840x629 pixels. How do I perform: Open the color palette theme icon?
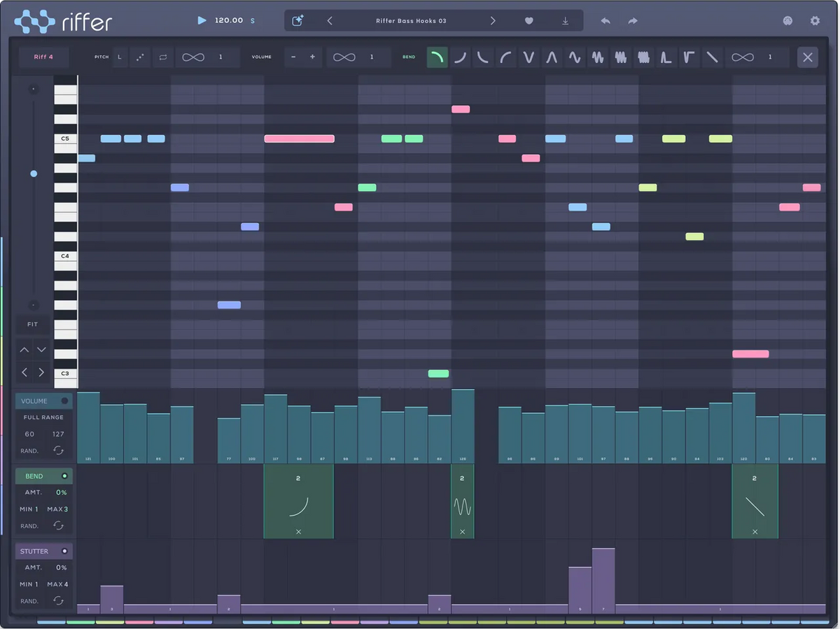[x=788, y=21]
